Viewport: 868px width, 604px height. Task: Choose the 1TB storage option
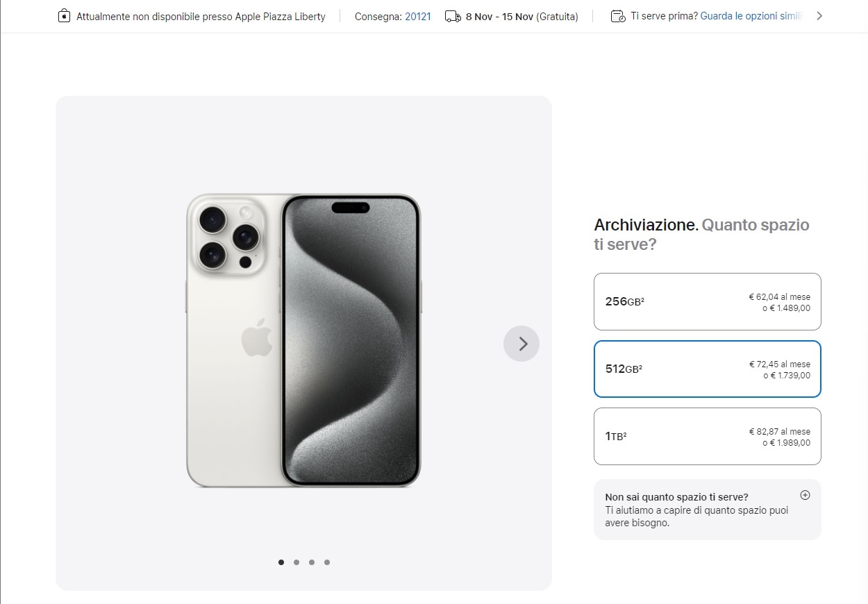point(707,436)
